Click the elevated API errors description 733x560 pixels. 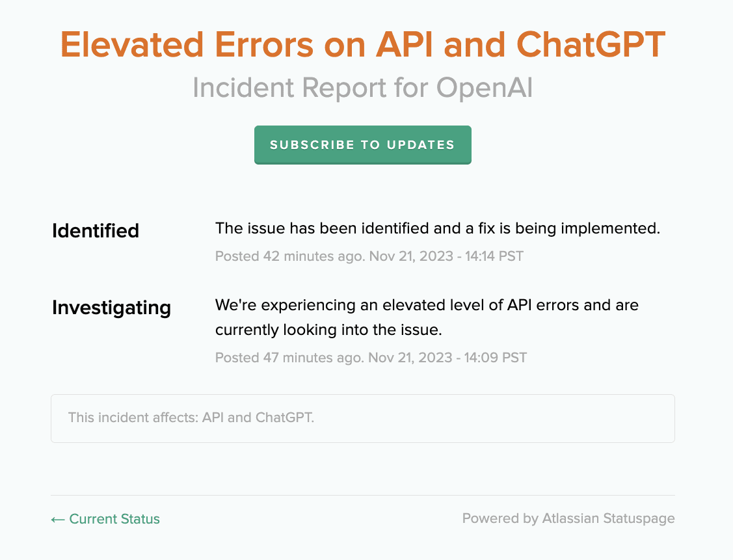coord(427,304)
